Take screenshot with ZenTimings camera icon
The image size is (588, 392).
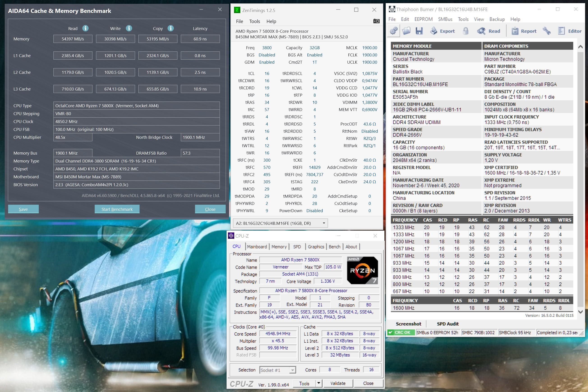[x=376, y=21]
